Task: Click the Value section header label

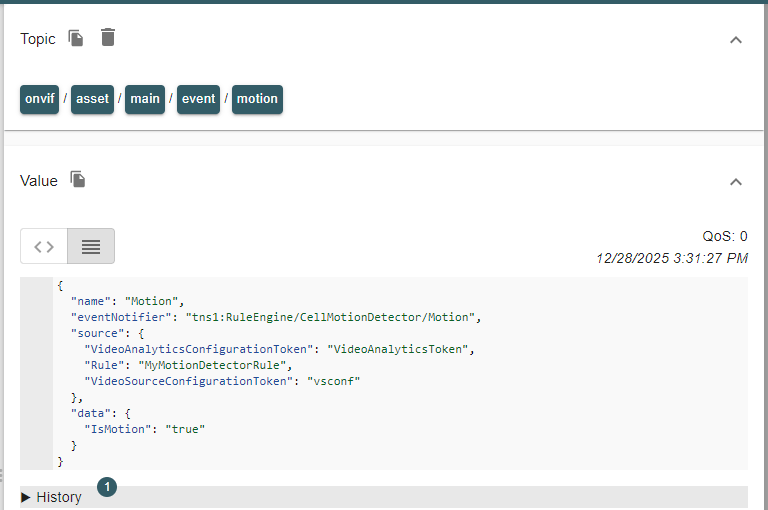Action: pyautogui.click(x=39, y=181)
